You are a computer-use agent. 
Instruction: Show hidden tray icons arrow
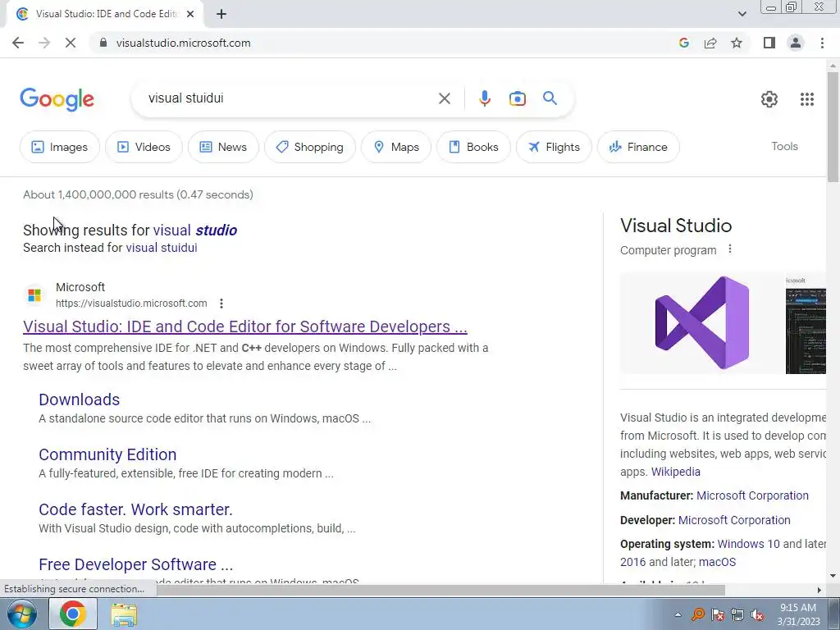678,614
